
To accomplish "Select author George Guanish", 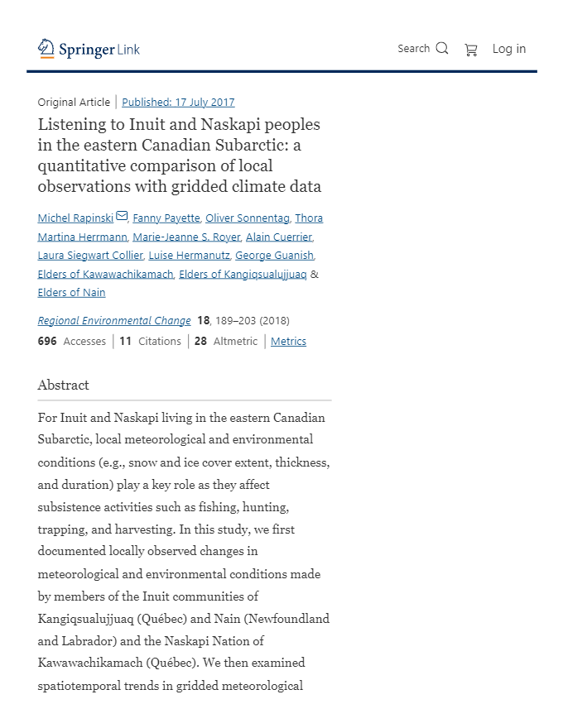I will pos(274,256).
